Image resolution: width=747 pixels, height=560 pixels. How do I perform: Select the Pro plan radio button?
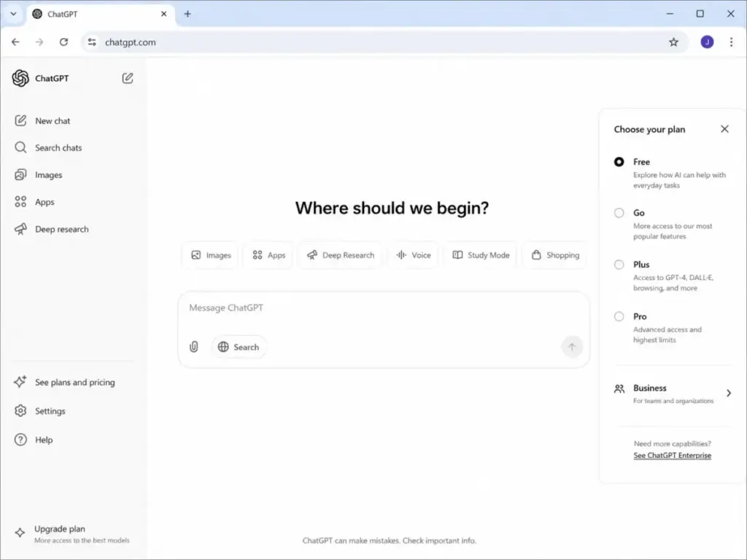click(619, 316)
